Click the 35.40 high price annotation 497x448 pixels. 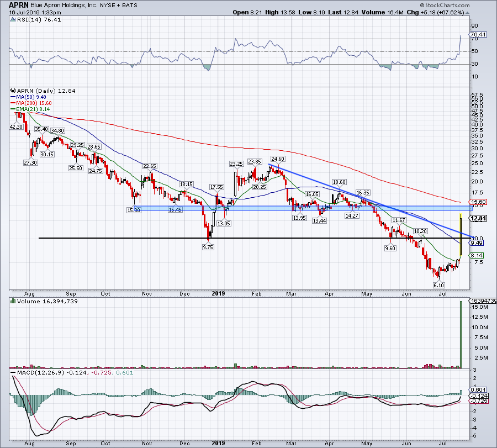(41, 129)
